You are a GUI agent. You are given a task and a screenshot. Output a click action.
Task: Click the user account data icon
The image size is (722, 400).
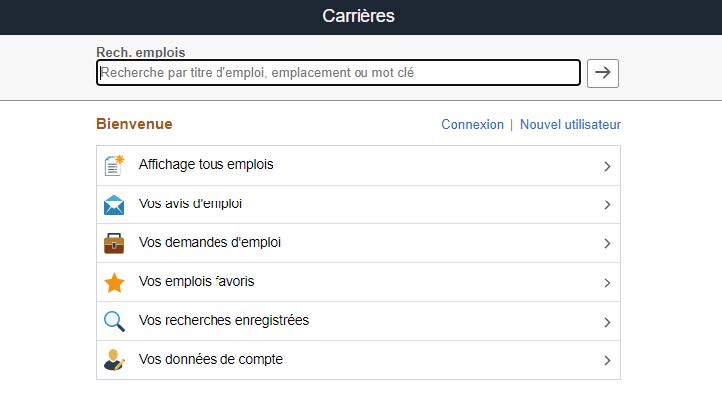114,360
